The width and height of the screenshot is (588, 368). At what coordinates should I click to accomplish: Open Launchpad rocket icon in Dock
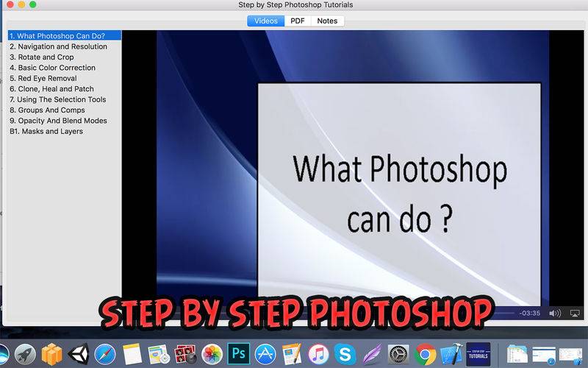(x=25, y=354)
